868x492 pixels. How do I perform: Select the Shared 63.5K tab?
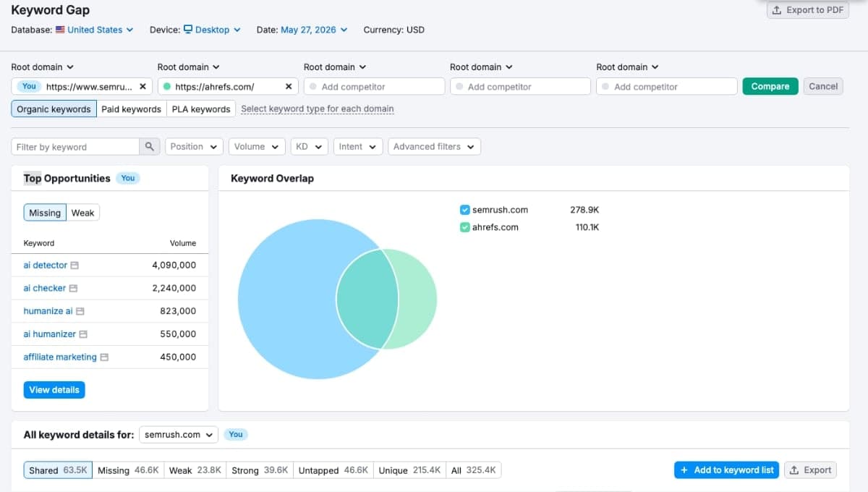pos(58,470)
